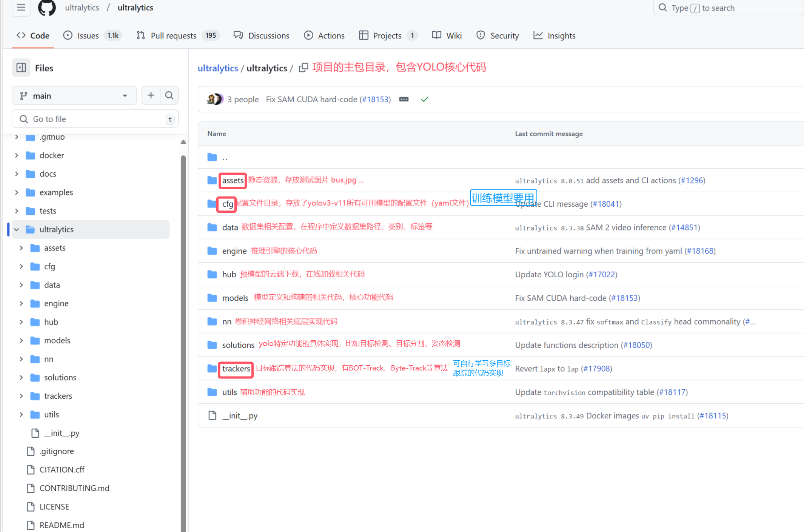Open the trackers folder in list
The image size is (804, 532).
pos(236,369)
